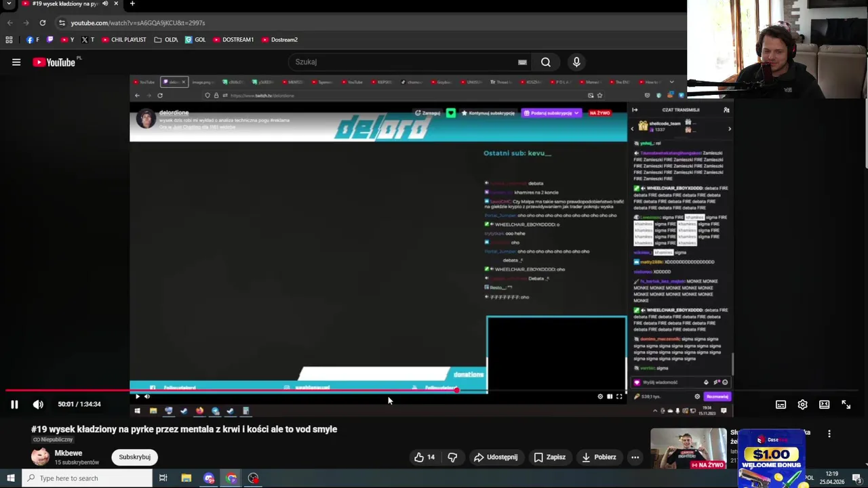Open Mkbewe channel avatar
Image resolution: width=868 pixels, height=488 pixels.
coord(41,457)
